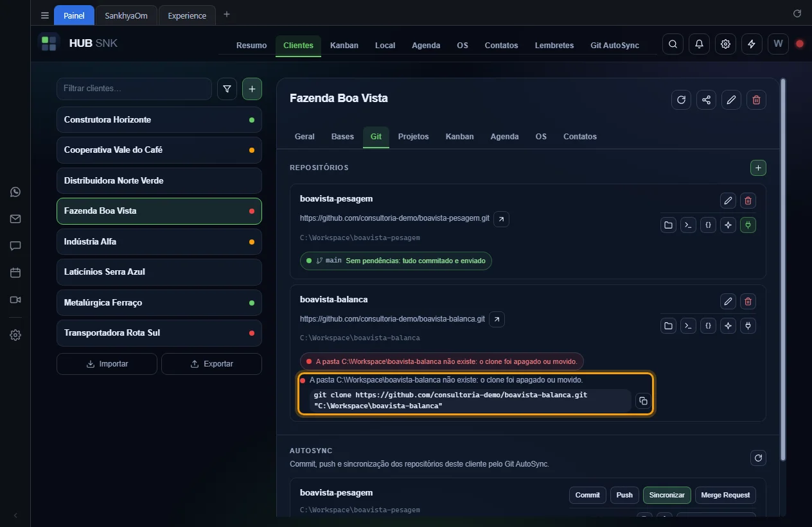Switch to the Resumo menu

[x=251, y=46]
